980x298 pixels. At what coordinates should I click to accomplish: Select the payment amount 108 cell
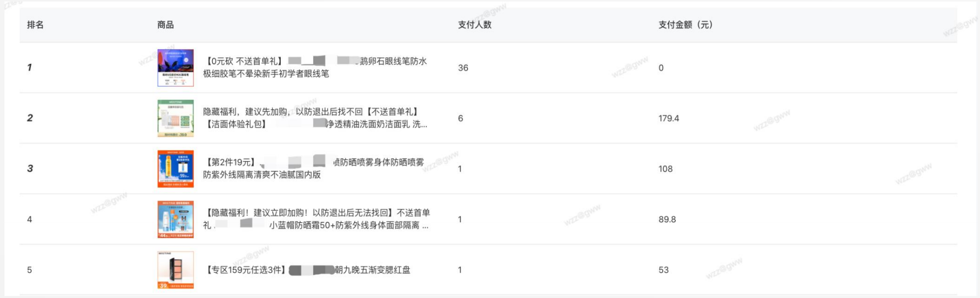[x=665, y=169]
